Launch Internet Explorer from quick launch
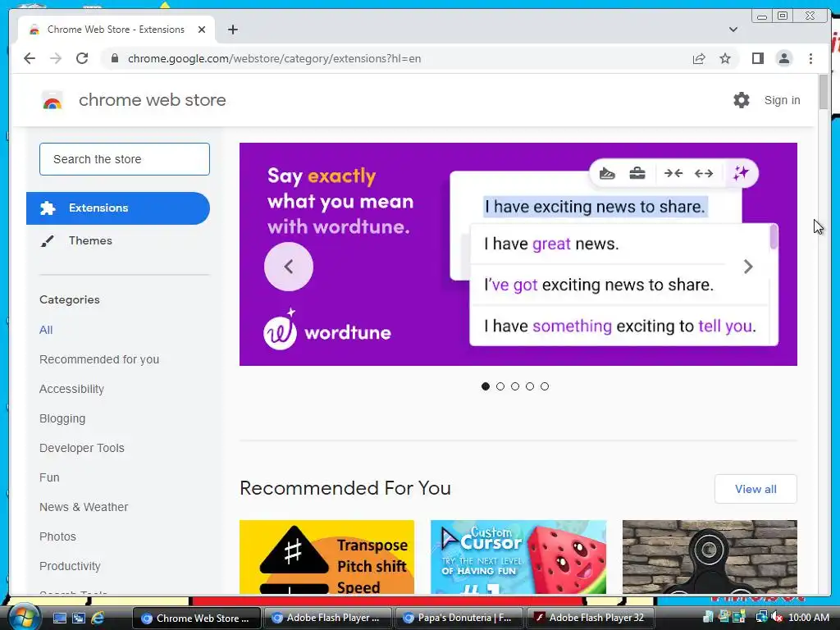The width and height of the screenshot is (840, 630). pyautogui.click(x=98, y=619)
